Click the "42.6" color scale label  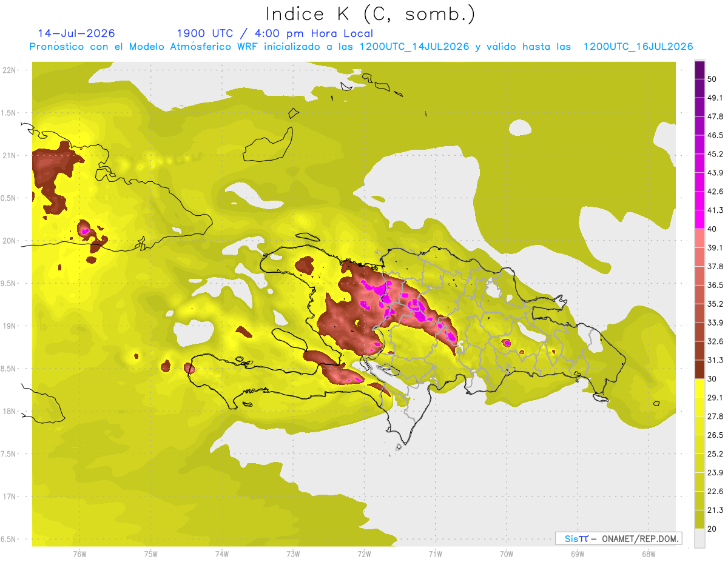(x=715, y=192)
